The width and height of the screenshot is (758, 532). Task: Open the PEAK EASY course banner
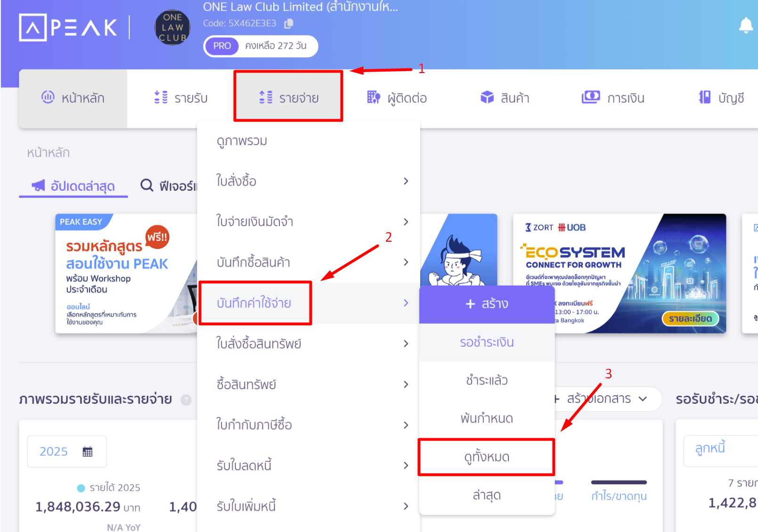tap(126, 273)
